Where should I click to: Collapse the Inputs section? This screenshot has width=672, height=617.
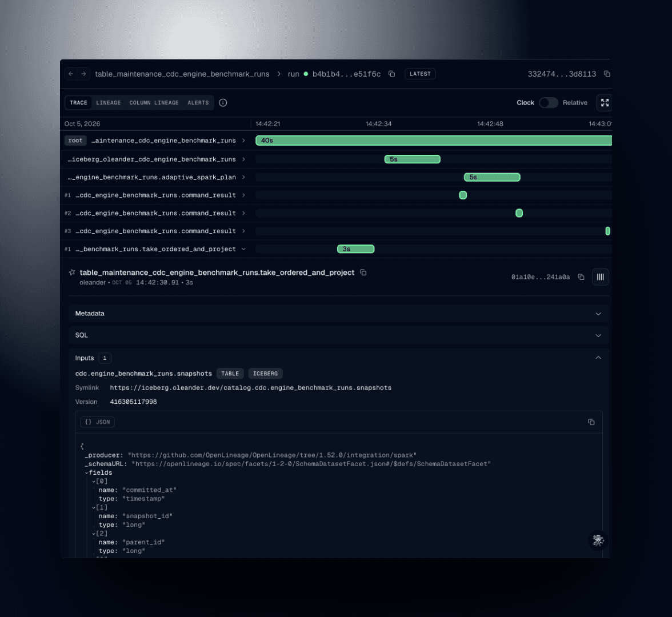point(598,358)
